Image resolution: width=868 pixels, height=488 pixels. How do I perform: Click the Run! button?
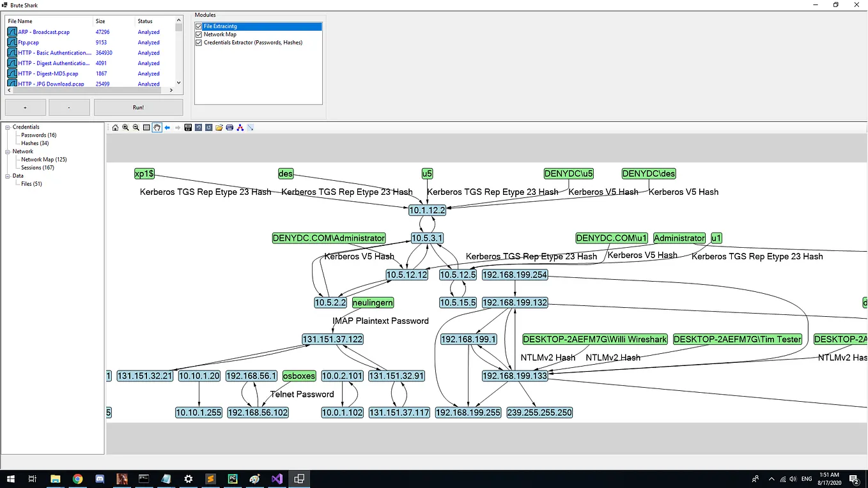138,107
